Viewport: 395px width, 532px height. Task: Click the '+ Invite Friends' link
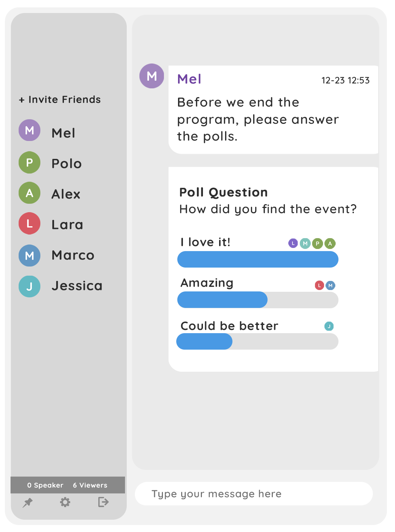(60, 99)
